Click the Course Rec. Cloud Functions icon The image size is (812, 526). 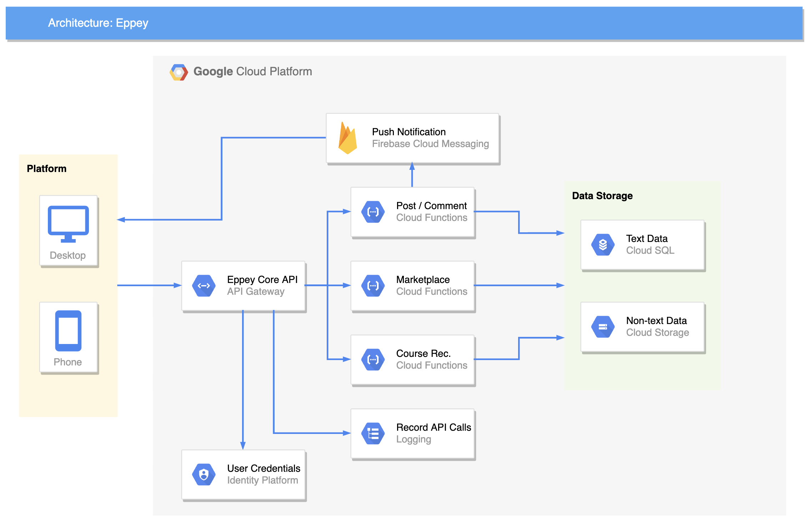click(373, 359)
